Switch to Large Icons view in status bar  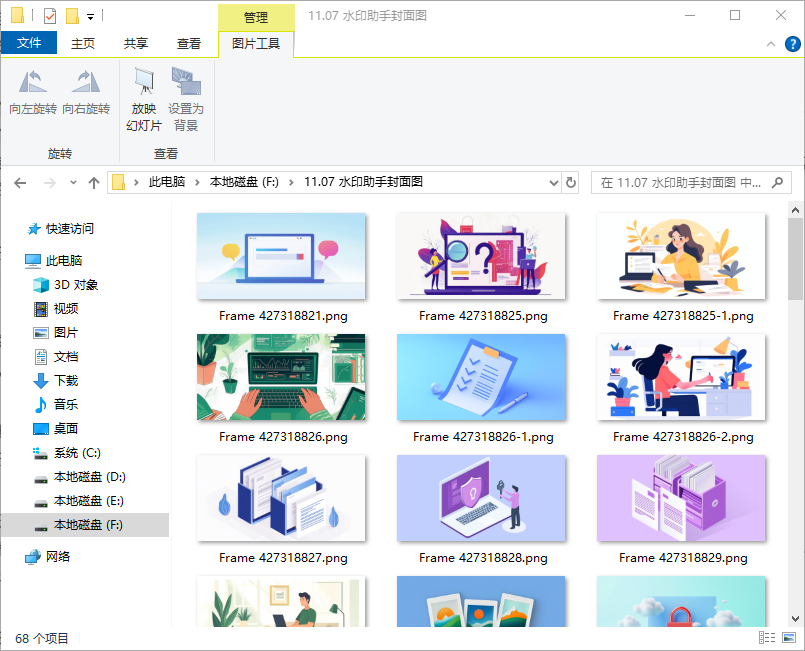(x=789, y=638)
